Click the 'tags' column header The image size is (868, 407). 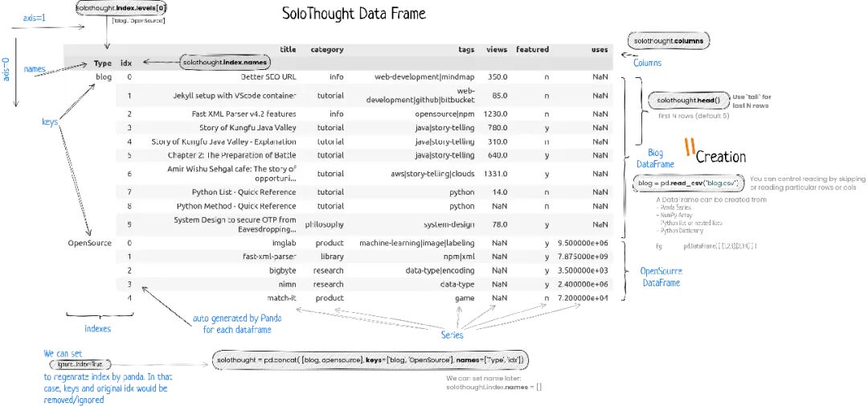pos(467,49)
